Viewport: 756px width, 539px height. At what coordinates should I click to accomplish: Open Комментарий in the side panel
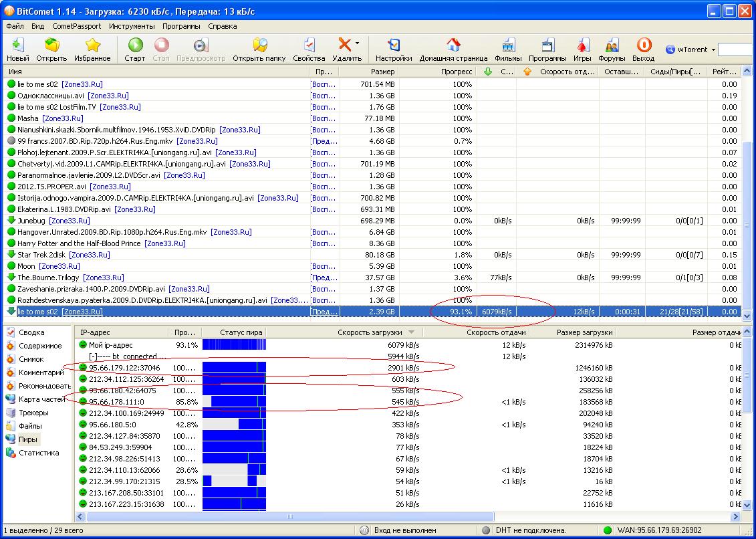coord(41,372)
